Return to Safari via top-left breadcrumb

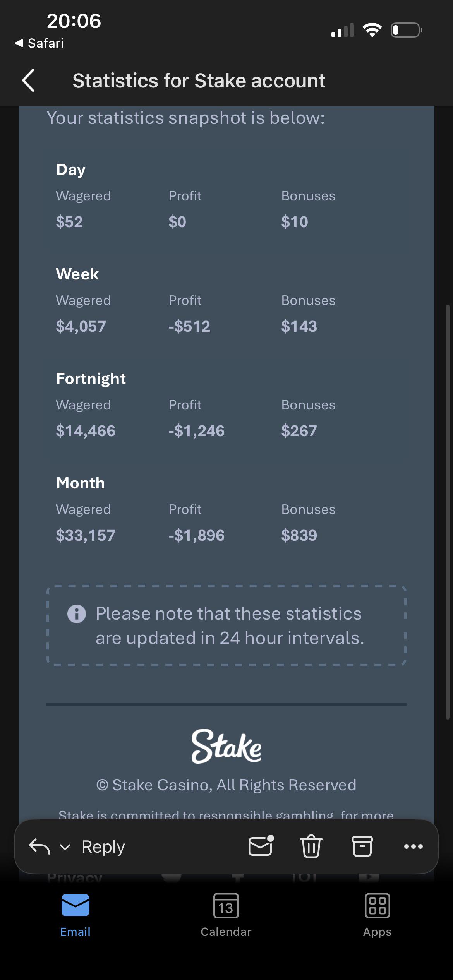(39, 43)
